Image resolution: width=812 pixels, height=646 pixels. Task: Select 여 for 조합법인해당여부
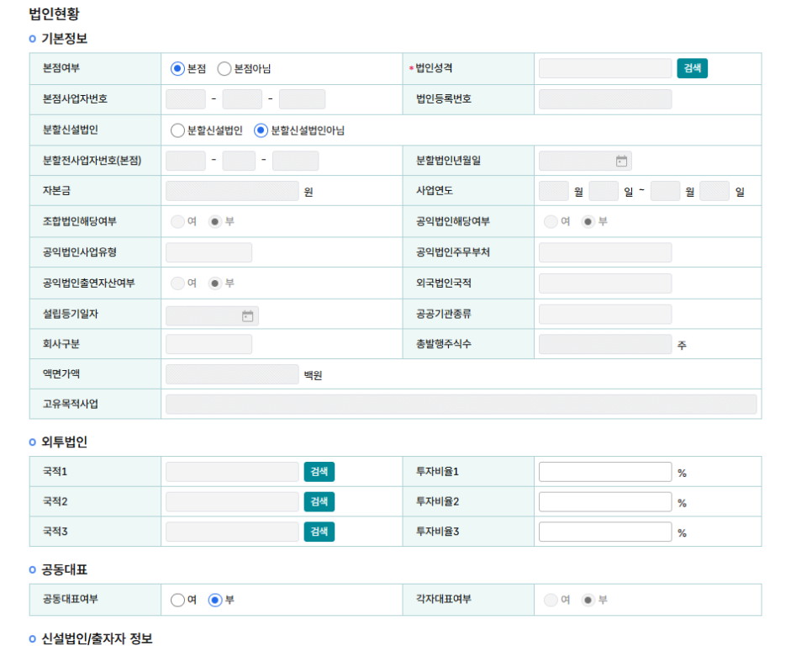[177, 222]
